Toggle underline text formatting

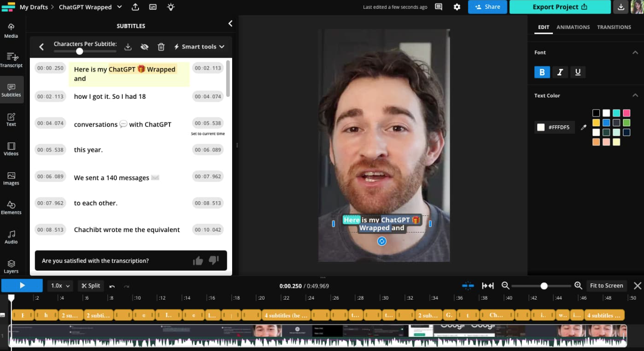pos(578,72)
